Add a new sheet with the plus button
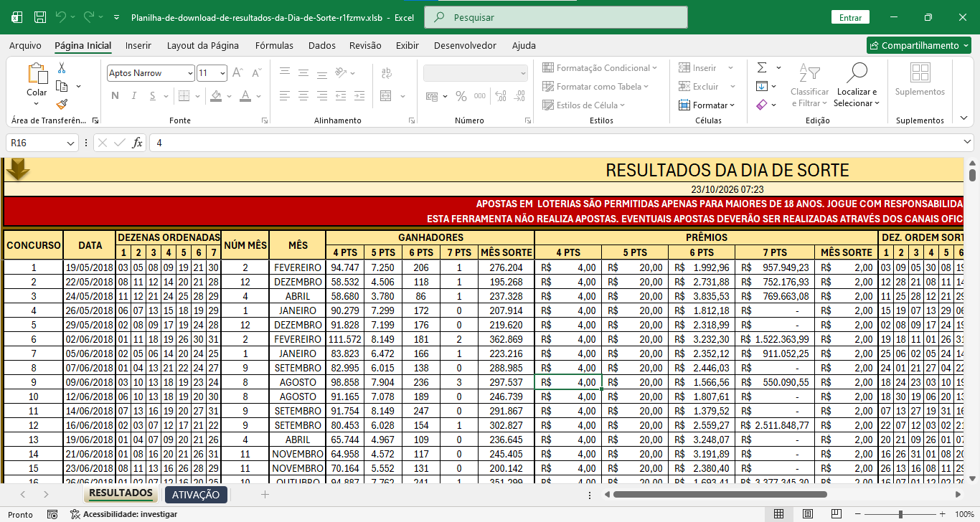 click(x=265, y=495)
